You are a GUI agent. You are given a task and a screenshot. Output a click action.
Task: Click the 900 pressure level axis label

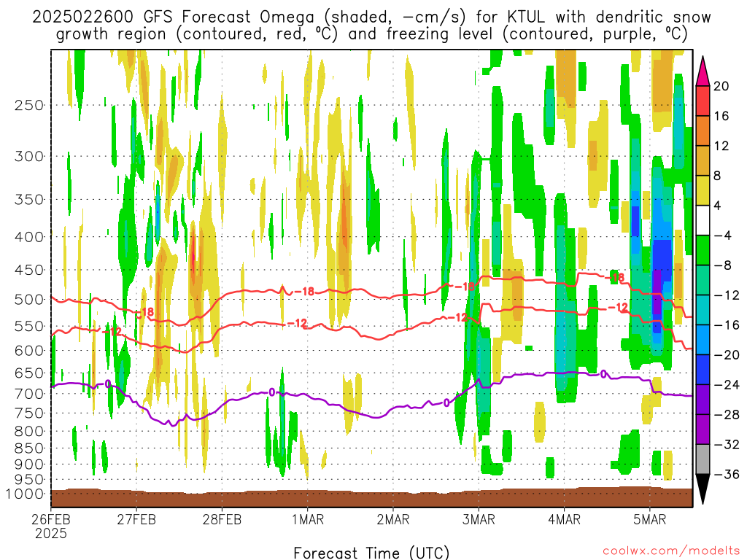click(x=29, y=464)
